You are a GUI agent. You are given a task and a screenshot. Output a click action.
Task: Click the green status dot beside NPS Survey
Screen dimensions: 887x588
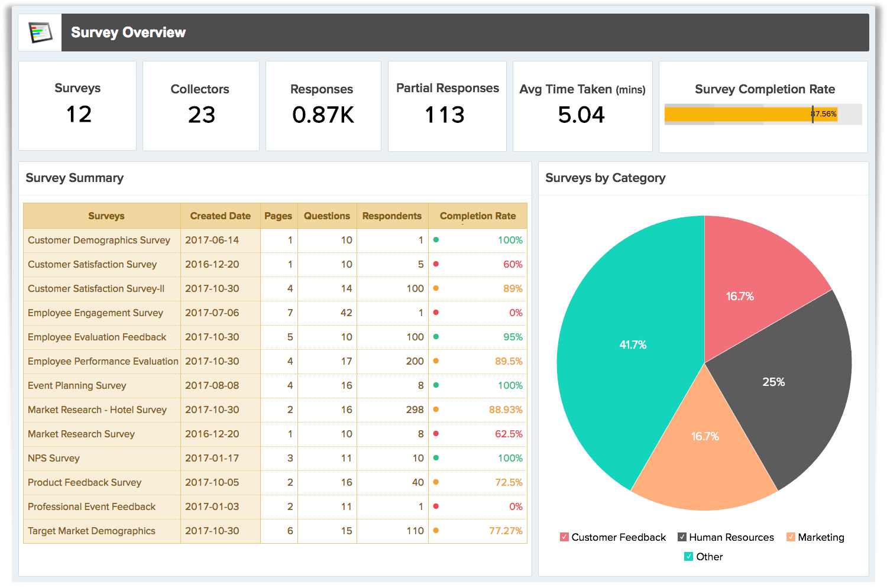click(x=436, y=458)
